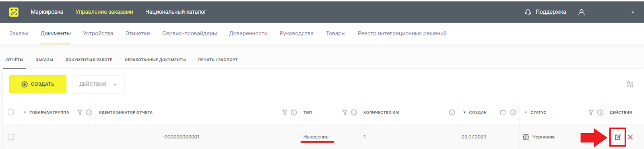Click the yellow СОЗДАТЬ button
Image resolution: width=644 pixels, height=149 pixels.
pyautogui.click(x=38, y=84)
